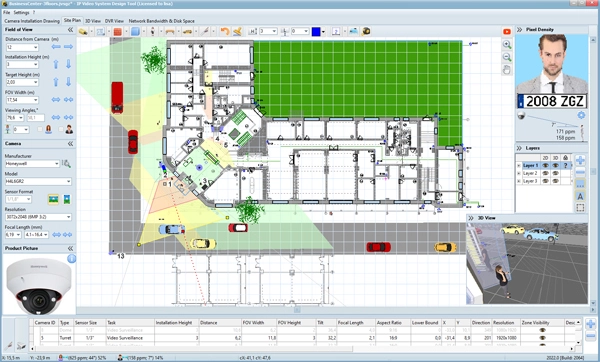Open the DVR View tab
600x362 pixels.
pyautogui.click(x=114, y=21)
